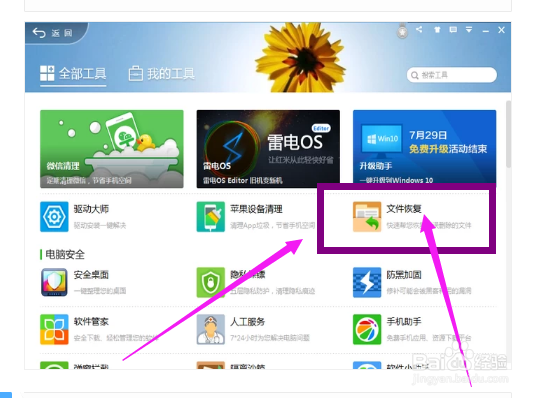
Task: Launch the 文件恢复 folder icon
Action: coord(367,217)
